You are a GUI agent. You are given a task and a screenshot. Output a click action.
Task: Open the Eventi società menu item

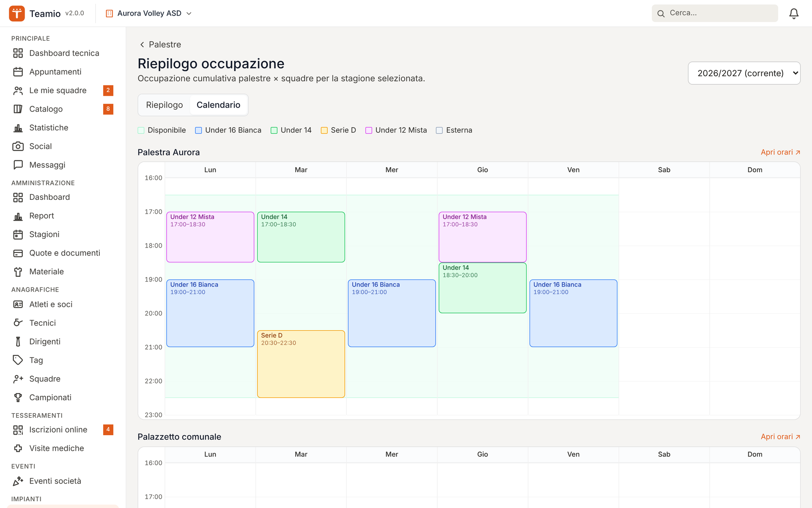63,481
